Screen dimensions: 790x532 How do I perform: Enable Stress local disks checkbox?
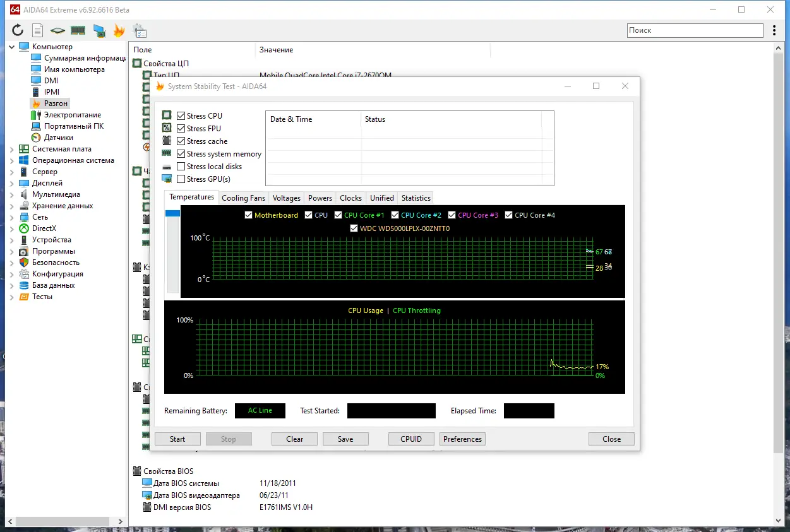(181, 167)
